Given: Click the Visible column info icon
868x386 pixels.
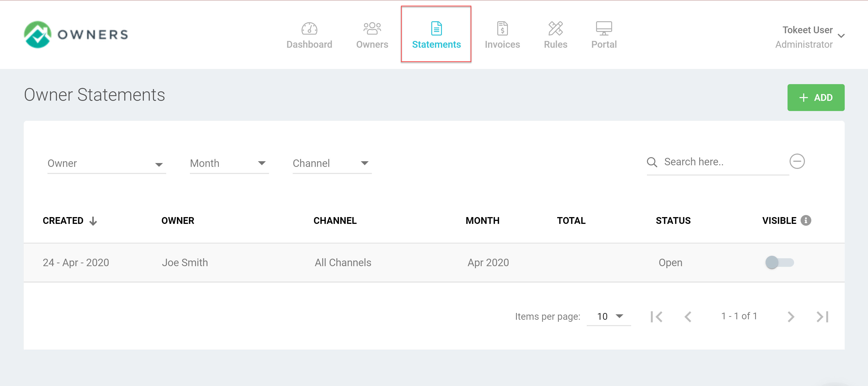Looking at the screenshot, I should tap(806, 220).
